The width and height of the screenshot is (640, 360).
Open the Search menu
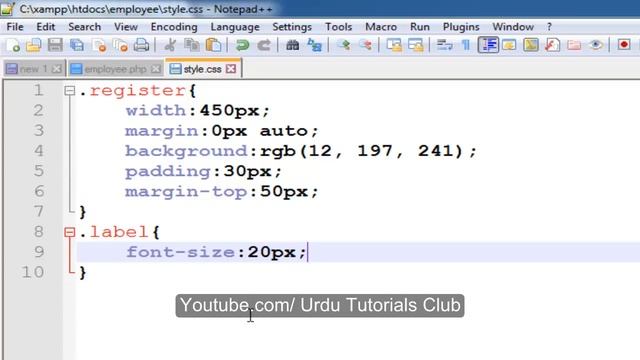(x=84, y=27)
